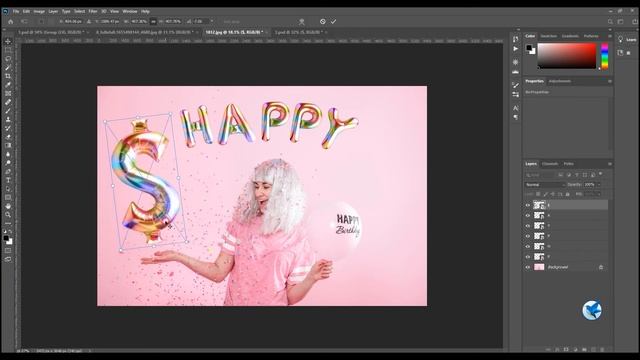This screenshot has height=360, width=640.
Task: Select the Gradient tool
Action: coord(8,145)
